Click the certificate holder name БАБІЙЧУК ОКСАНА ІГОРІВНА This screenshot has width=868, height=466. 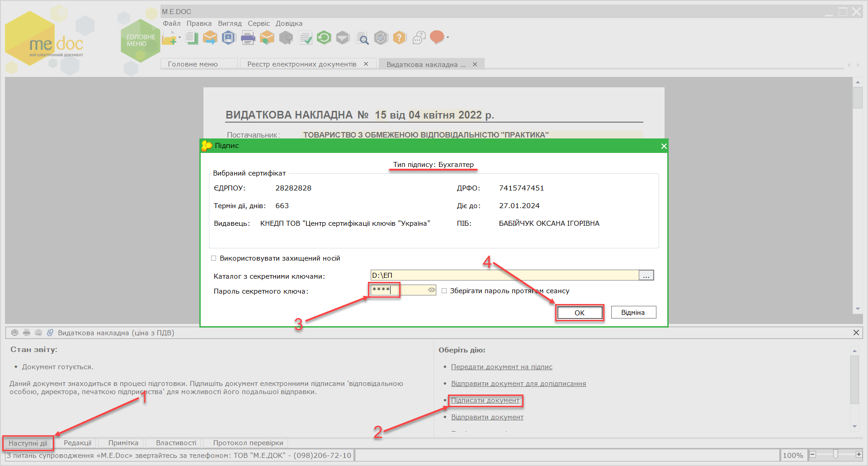coord(549,223)
